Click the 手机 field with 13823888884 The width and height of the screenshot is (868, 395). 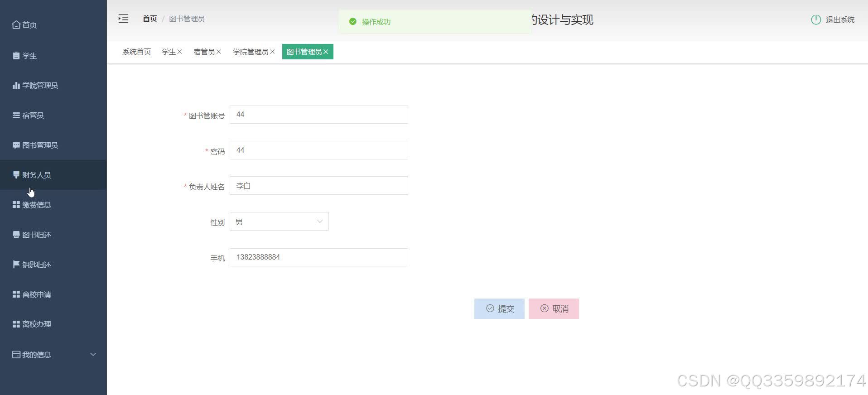(x=319, y=257)
